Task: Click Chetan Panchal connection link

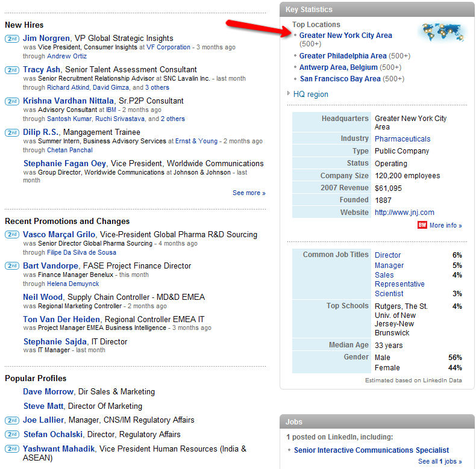Action: tap(69, 150)
